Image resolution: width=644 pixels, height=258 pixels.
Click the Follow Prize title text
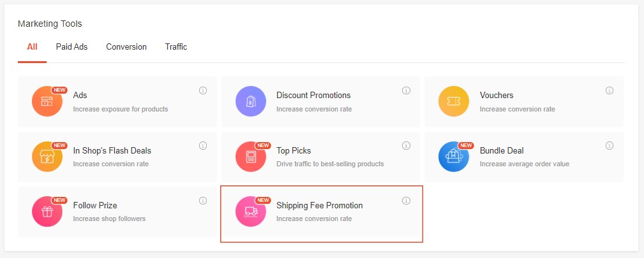(x=95, y=205)
